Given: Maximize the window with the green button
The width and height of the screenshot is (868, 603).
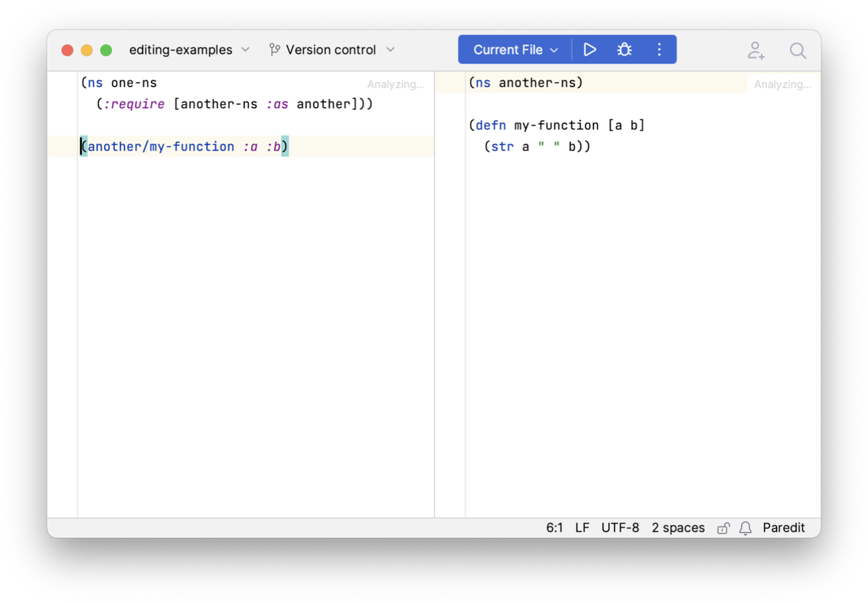Looking at the screenshot, I should click(106, 50).
